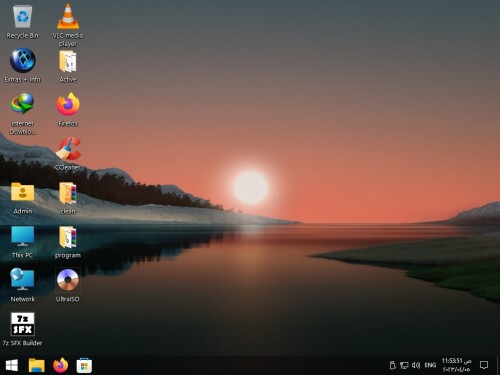
Task: Launch Firefox from the taskbar
Action: point(60,365)
